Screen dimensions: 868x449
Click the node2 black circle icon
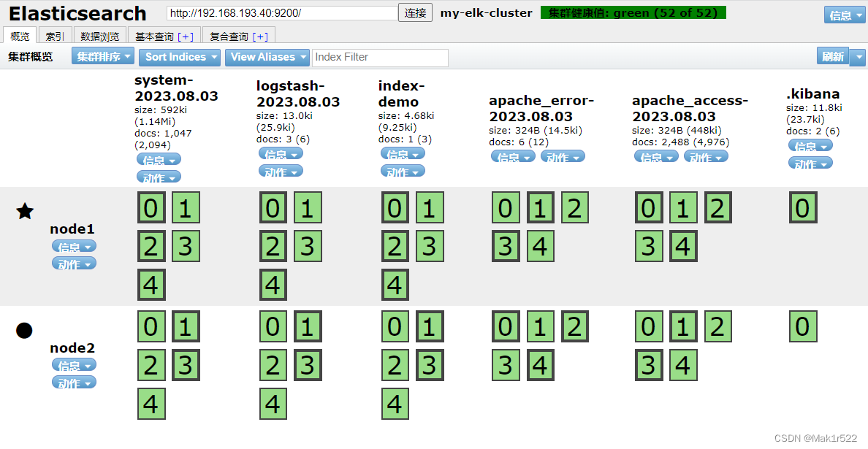pyautogui.click(x=24, y=331)
